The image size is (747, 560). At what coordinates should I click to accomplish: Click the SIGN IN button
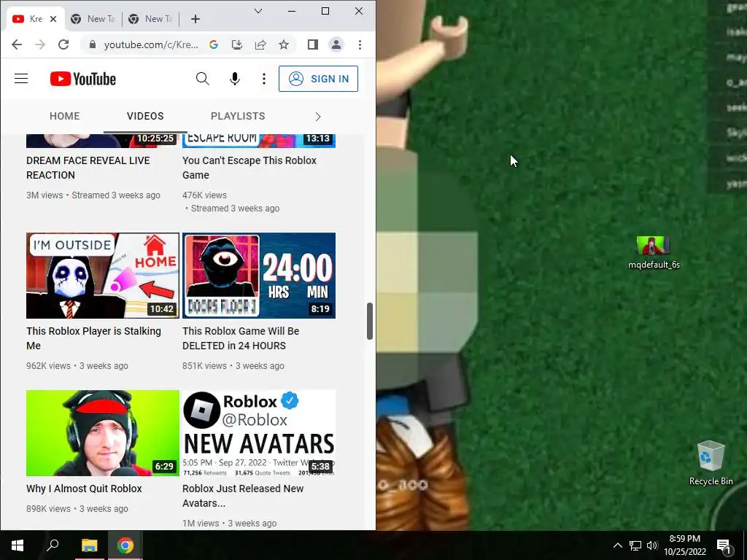click(318, 79)
